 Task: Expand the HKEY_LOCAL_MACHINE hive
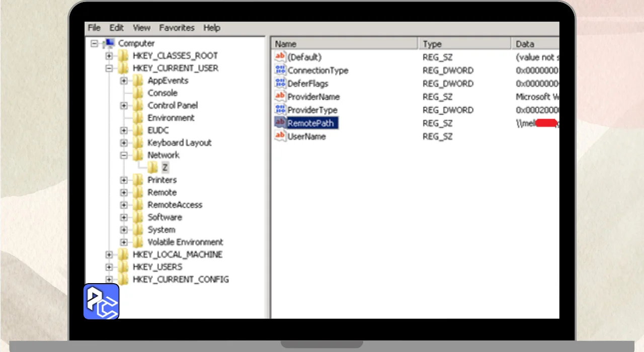click(109, 254)
